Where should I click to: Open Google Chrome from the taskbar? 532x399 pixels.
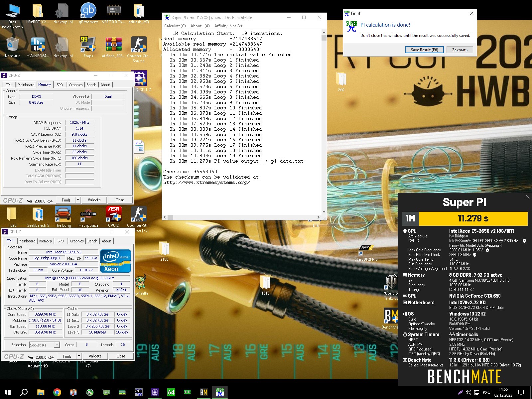(57, 392)
